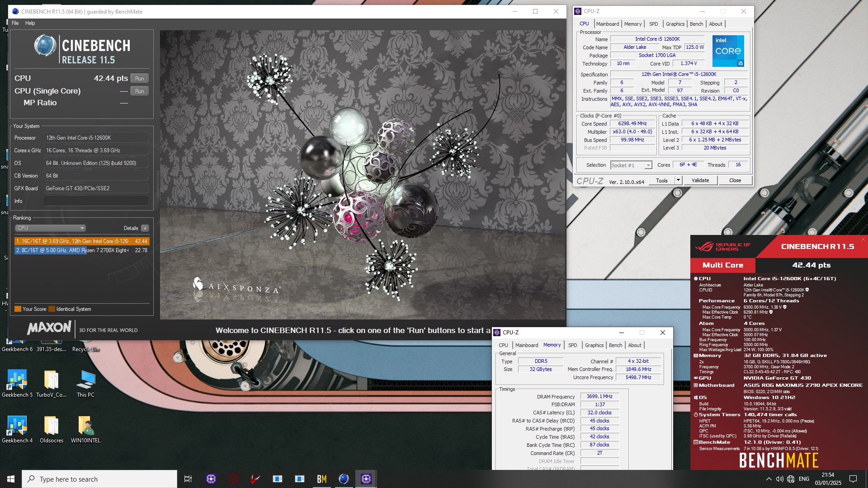
Task: Open SPD tab in lower CPU-Z window
Action: [572, 345]
